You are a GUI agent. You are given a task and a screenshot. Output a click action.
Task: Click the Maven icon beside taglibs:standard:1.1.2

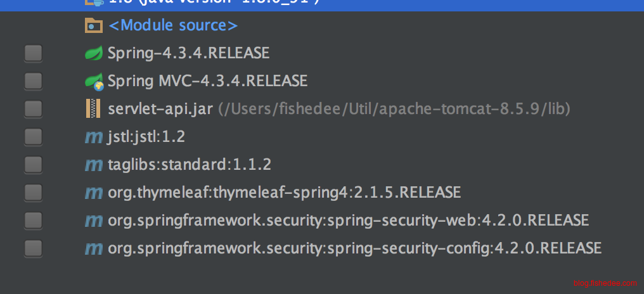point(94,165)
